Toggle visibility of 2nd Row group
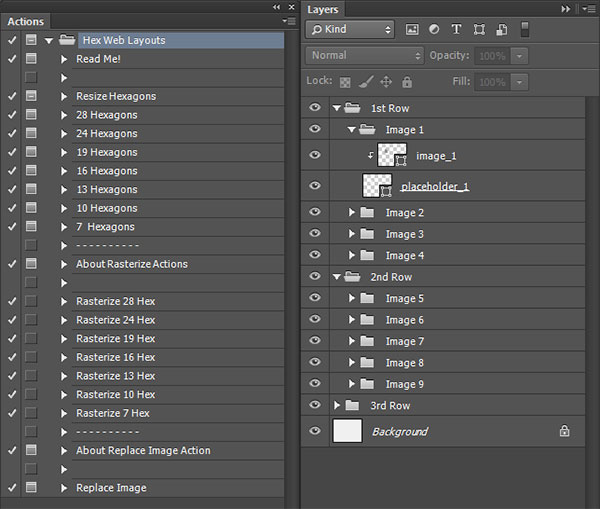Screen dimensions: 600x509 (x=315, y=276)
